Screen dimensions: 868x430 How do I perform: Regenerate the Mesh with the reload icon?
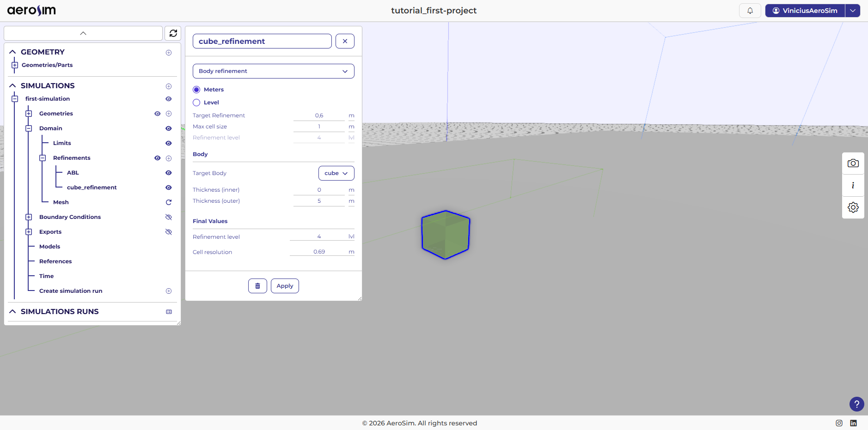point(168,202)
